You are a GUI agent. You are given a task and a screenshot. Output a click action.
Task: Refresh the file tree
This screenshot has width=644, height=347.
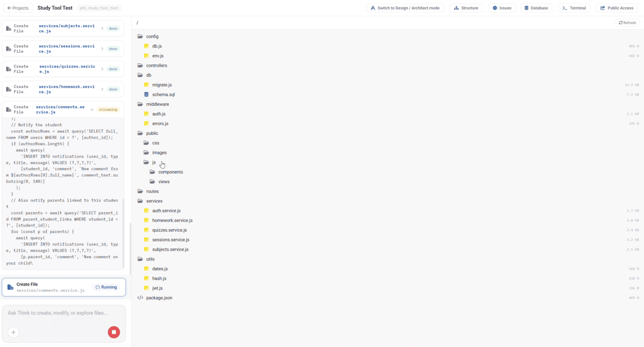coord(627,23)
